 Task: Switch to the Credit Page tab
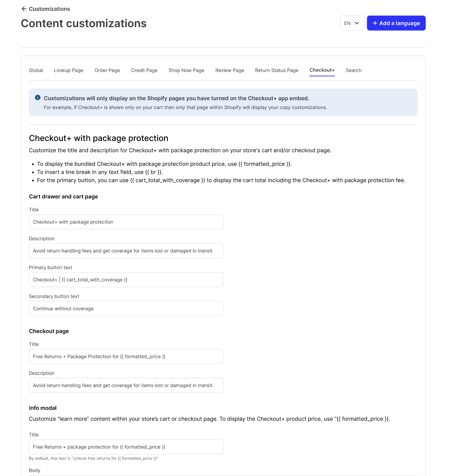click(x=144, y=70)
